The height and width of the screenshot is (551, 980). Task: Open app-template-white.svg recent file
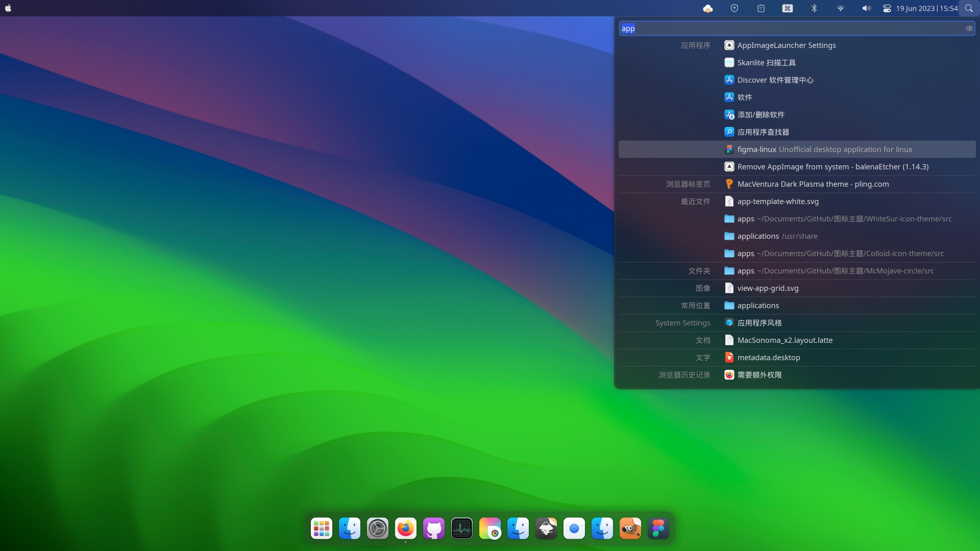pos(797,202)
